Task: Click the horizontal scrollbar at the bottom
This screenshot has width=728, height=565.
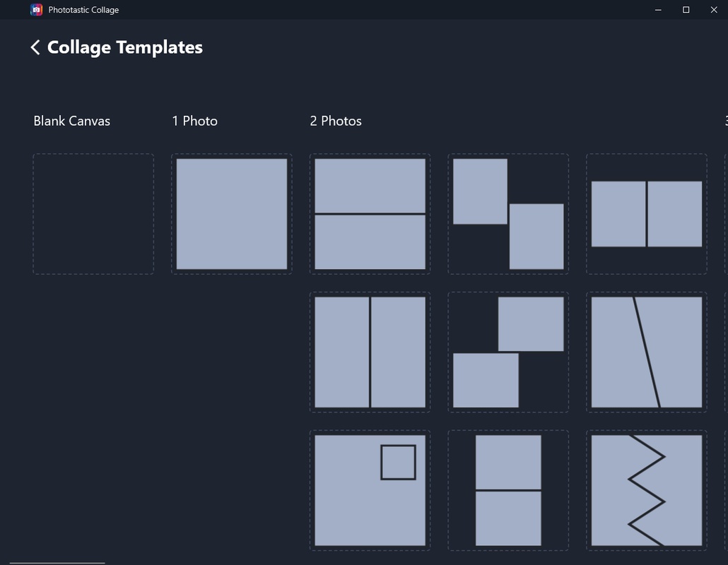Action: coord(57,563)
